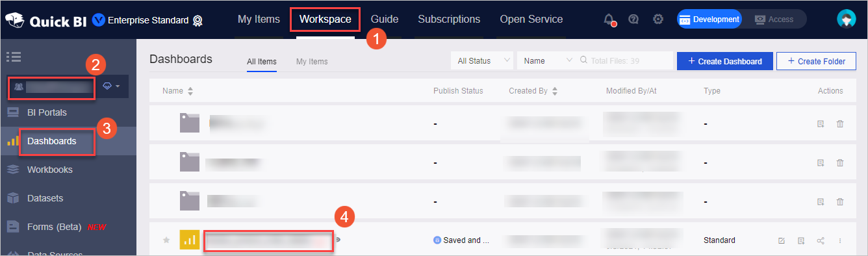Click the search magnifier icon
Screen dimensions: 868x256
(x=583, y=60)
